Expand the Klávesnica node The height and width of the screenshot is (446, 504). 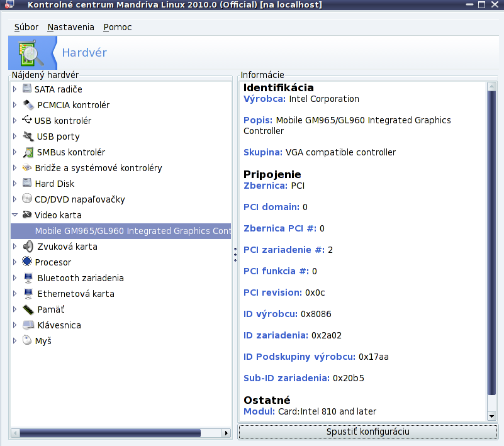click(x=14, y=325)
